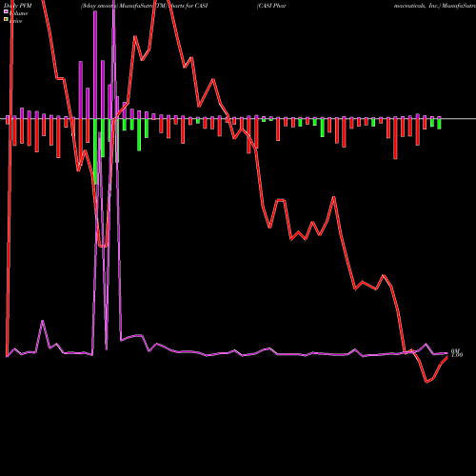Click the small magenta volume-line peak at left

[43, 322]
